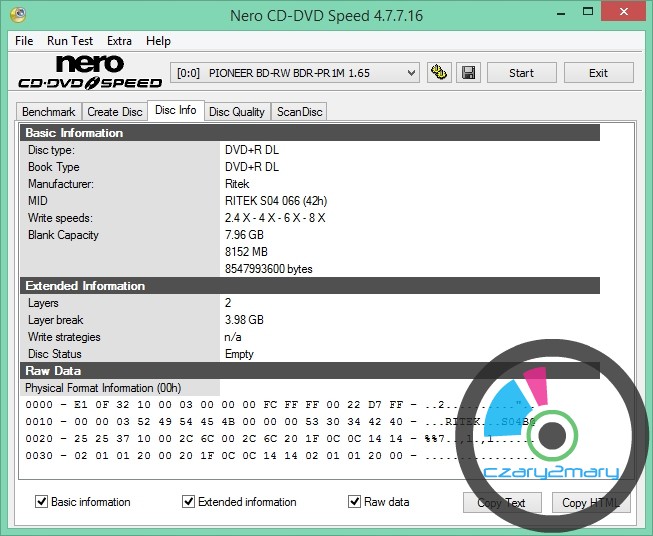Click the Nero CD-DVD Speed logo
The height and width of the screenshot is (536, 653).
tap(87, 73)
